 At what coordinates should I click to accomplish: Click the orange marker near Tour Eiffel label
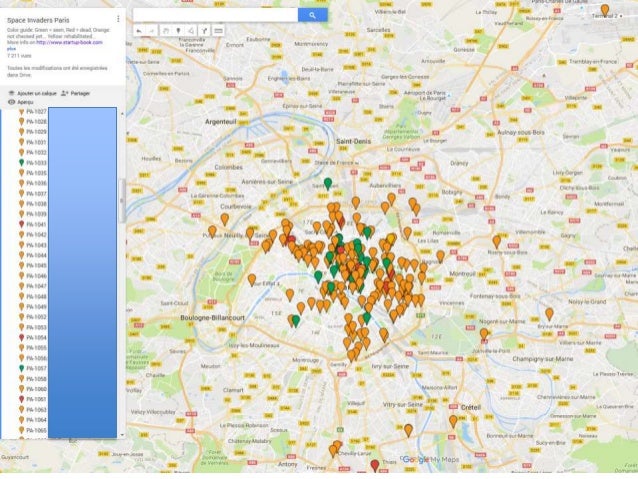[x=252, y=280]
